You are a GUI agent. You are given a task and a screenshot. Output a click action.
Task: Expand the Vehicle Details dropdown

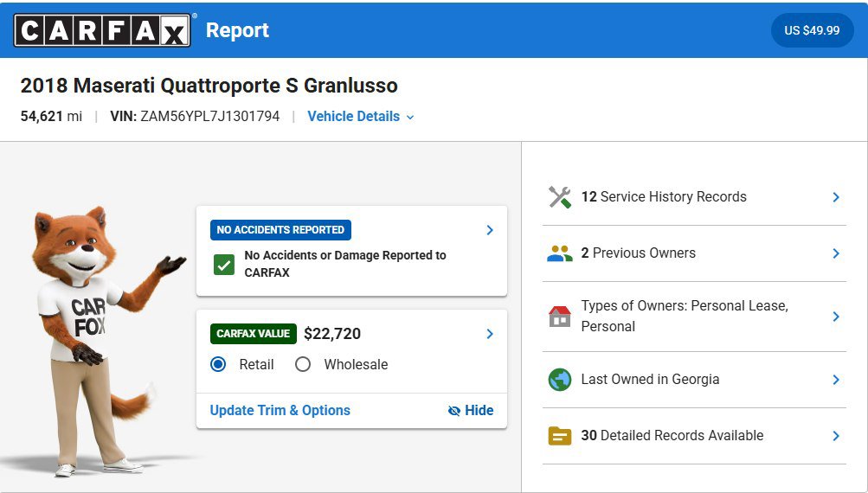point(360,116)
